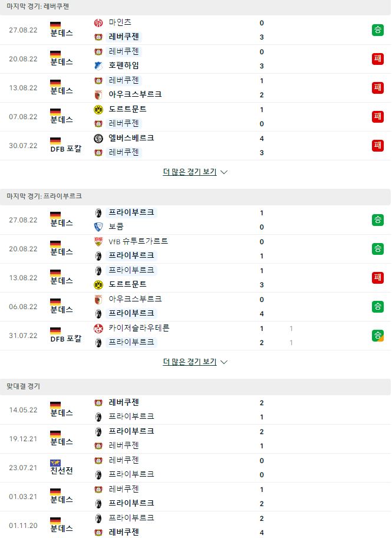
Task: Click the Hoffenheim crest icon
Action: 98,65
